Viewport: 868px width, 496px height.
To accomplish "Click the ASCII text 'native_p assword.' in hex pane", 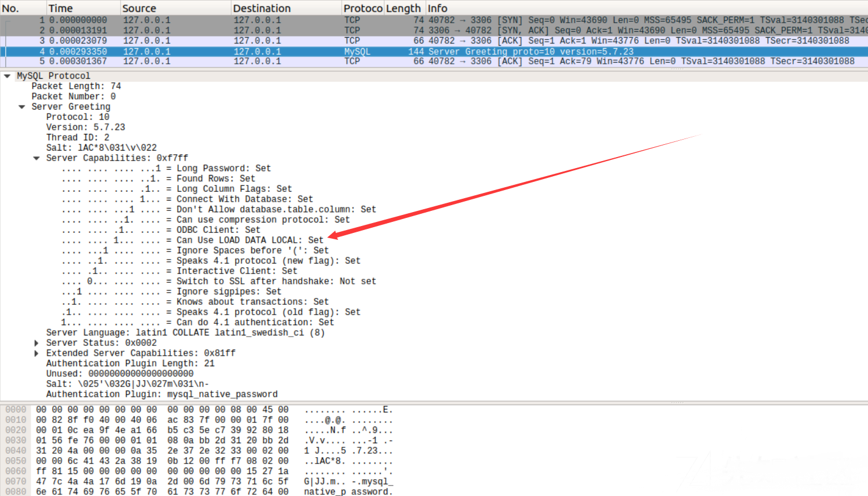I will 349,492.
